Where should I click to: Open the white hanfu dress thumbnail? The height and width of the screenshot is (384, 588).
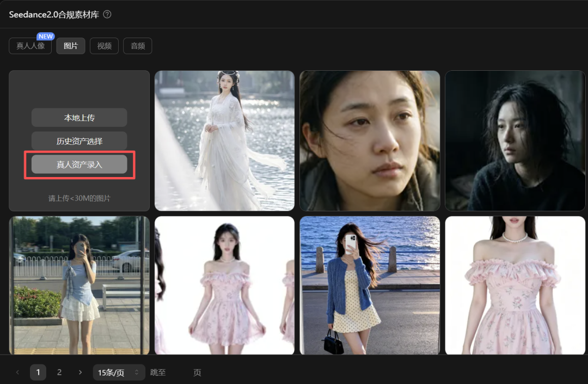click(224, 141)
